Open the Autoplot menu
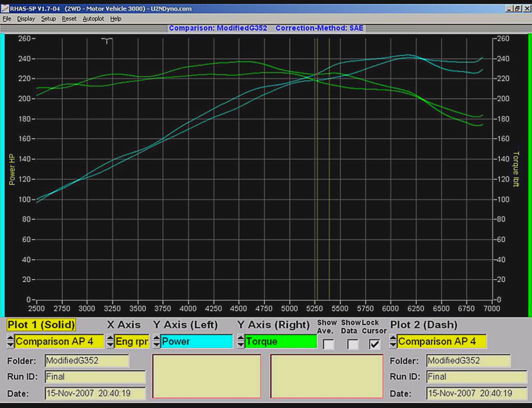The width and height of the screenshot is (532, 408). 94,19
